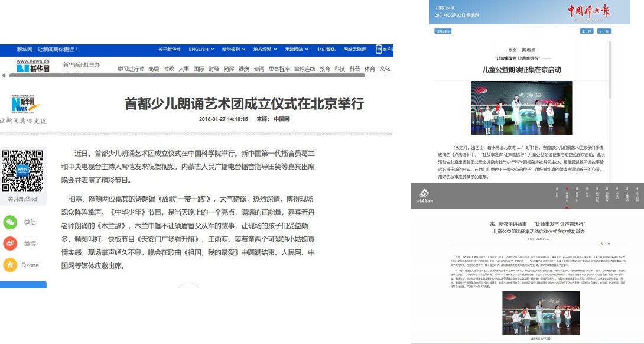Open the 体育 nav item

tap(370, 69)
